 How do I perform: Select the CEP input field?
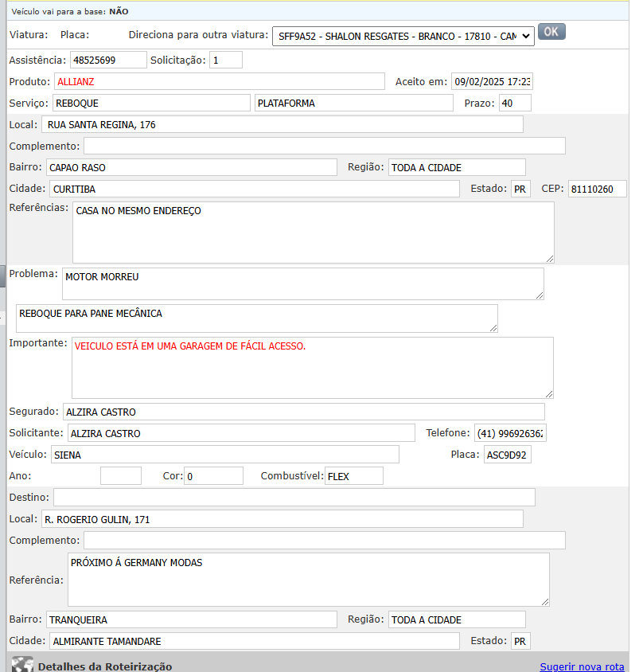pos(596,189)
